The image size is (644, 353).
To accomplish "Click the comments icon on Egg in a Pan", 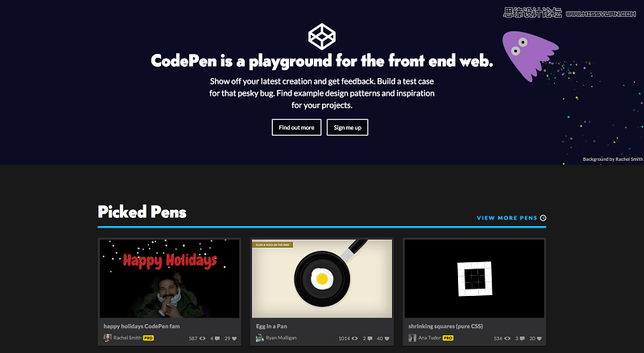I will (x=370, y=339).
